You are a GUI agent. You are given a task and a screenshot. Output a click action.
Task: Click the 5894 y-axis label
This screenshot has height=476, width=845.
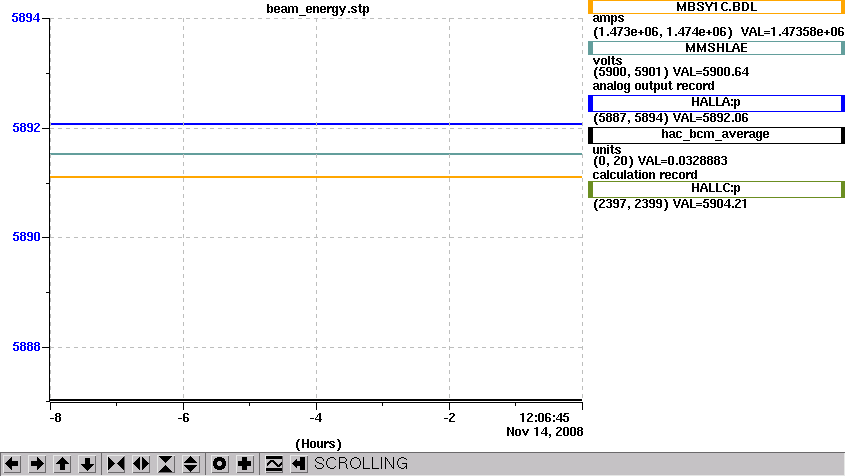click(x=26, y=18)
